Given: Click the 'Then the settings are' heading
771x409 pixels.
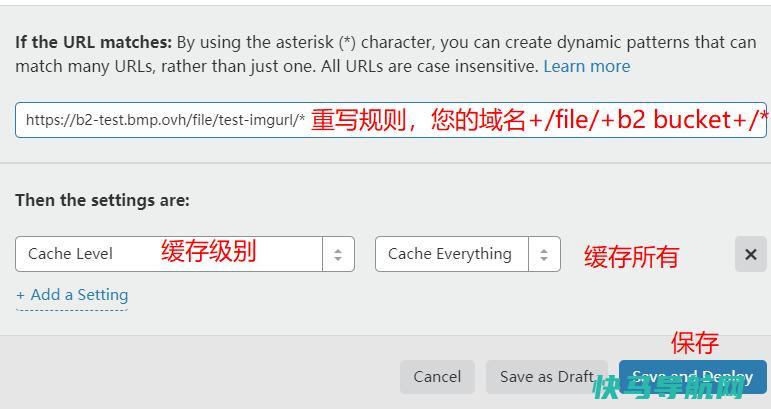Looking at the screenshot, I should click(102, 200).
